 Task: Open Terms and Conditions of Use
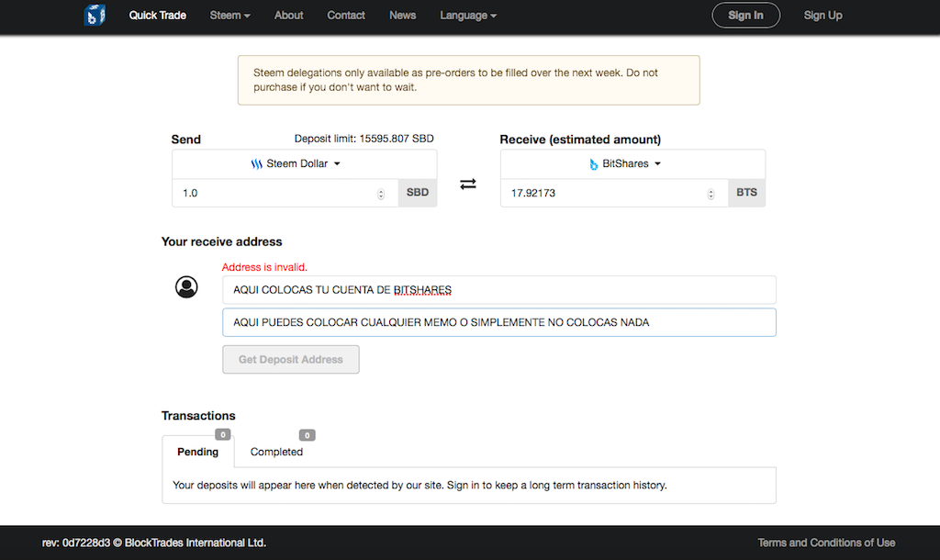click(x=826, y=543)
